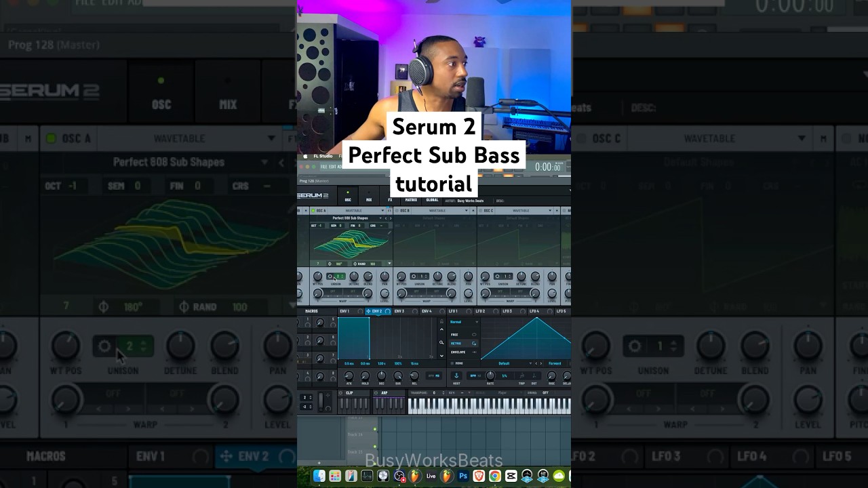Open Launchpad from the Dock
The height and width of the screenshot is (488, 868).
point(335,476)
